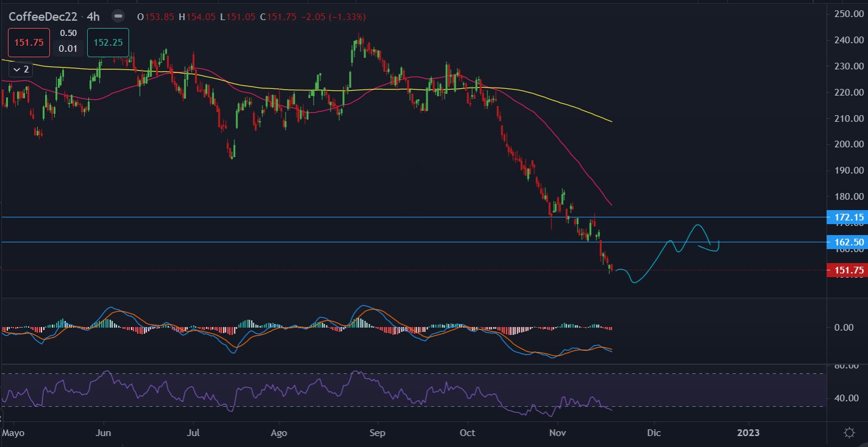This screenshot has height=447, width=868.
Task: Click the 210.00 price axis label
Action: (x=850, y=118)
